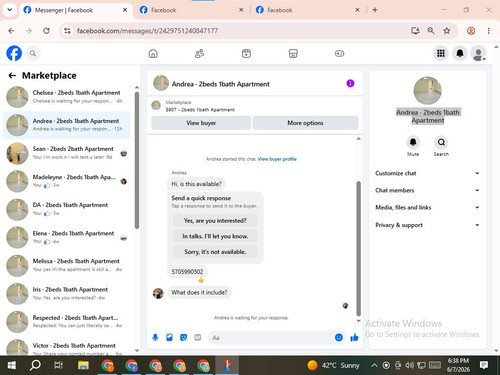Open the DA 2beds 1bath Apartment chat

pos(66,209)
